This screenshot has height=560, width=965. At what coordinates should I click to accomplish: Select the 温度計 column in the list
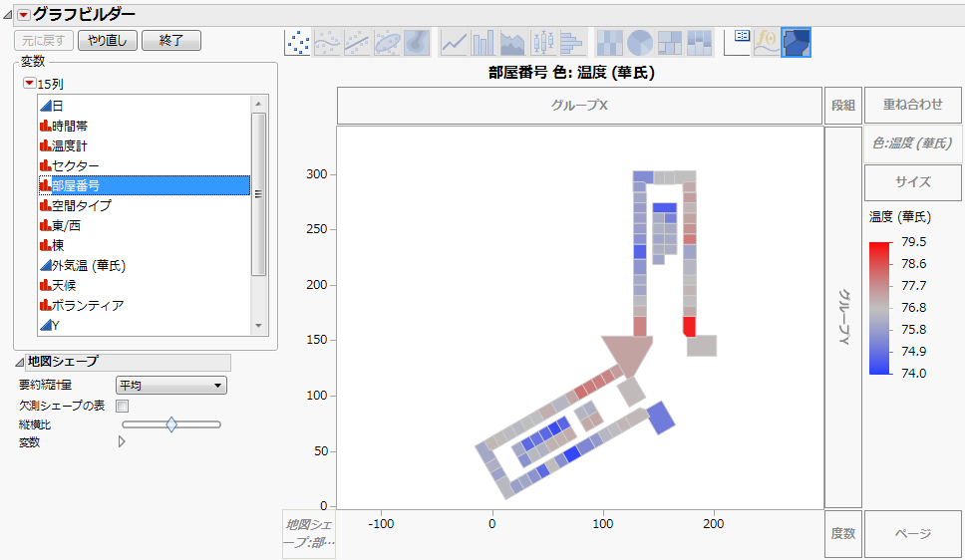click(144, 145)
